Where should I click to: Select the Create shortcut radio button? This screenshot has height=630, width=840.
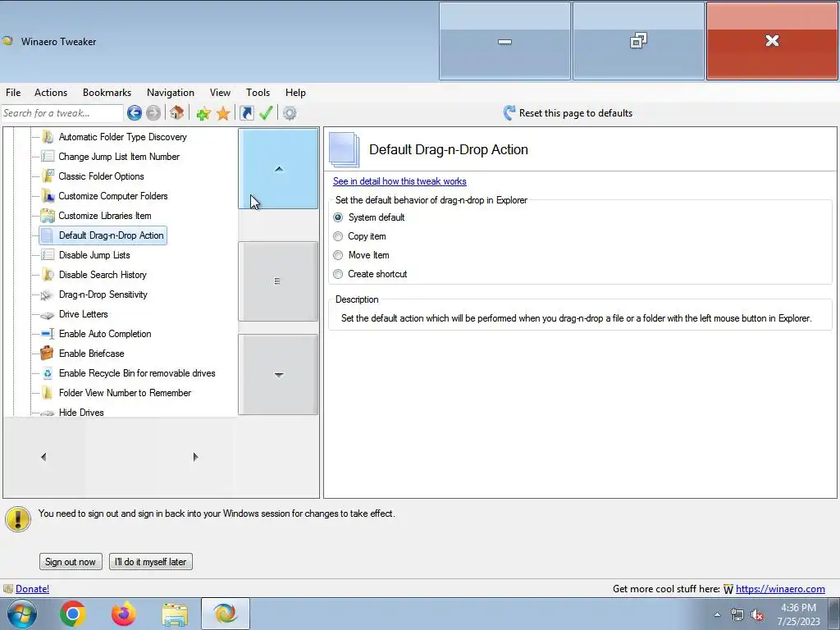coord(338,274)
